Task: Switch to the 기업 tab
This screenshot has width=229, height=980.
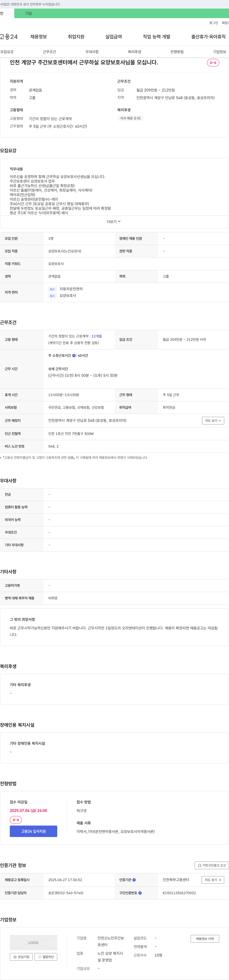Action: (x=29, y=13)
